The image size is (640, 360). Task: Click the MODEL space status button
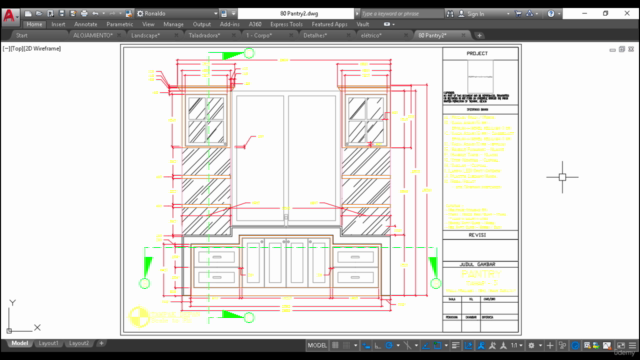tap(317, 345)
